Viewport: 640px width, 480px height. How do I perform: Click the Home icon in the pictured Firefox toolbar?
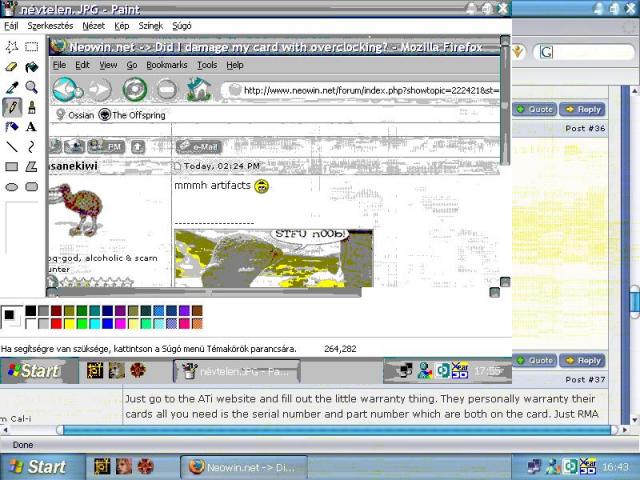(x=198, y=89)
